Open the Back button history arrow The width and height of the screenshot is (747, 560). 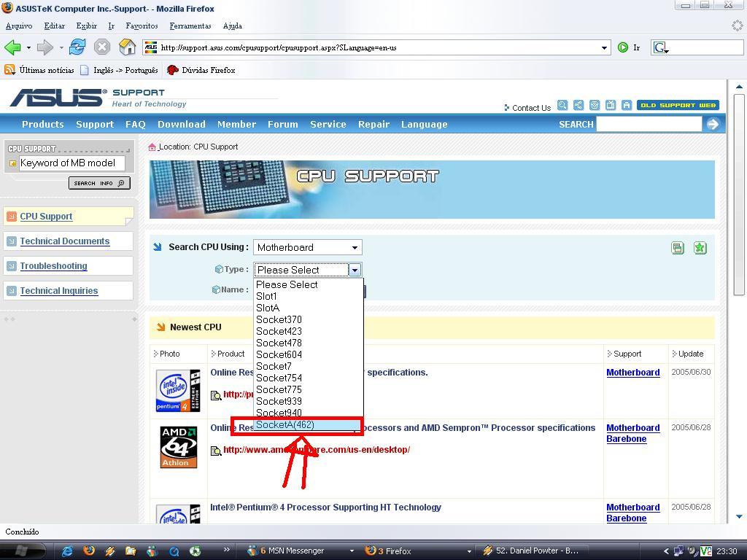[28, 47]
